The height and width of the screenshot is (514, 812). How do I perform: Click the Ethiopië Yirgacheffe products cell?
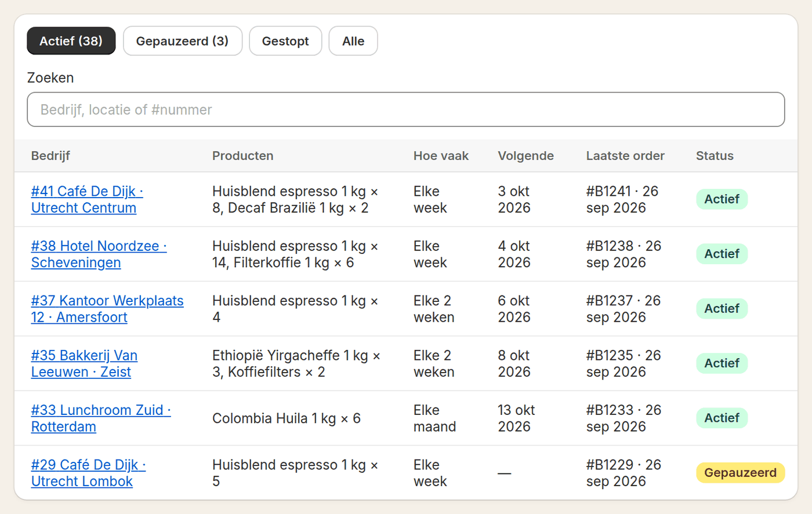click(x=296, y=363)
